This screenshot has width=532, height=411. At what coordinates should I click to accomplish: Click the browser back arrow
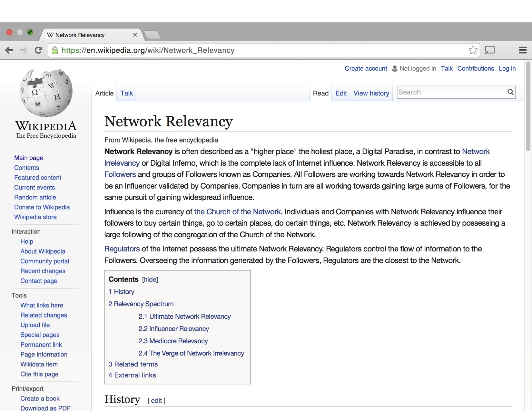click(x=9, y=50)
